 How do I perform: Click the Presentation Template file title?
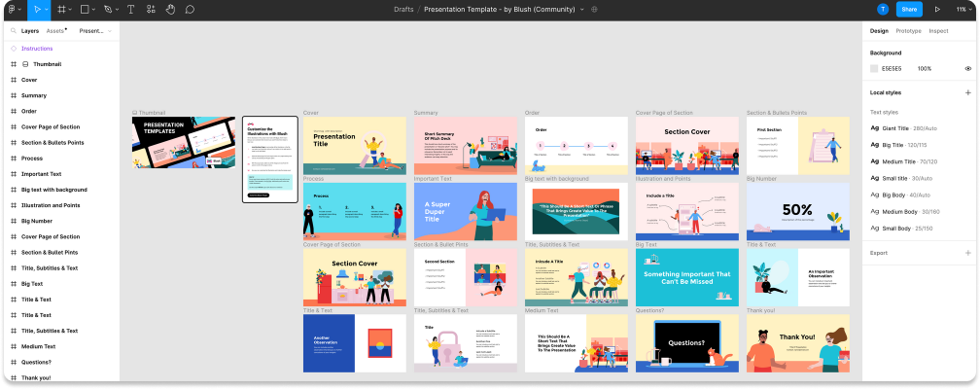coord(500,10)
